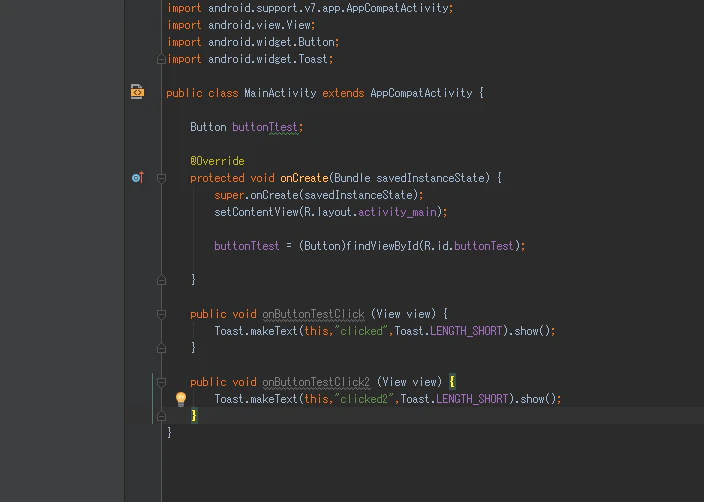Collapse the import statements fold marker
The height and width of the screenshot is (502, 704).
click(x=161, y=59)
